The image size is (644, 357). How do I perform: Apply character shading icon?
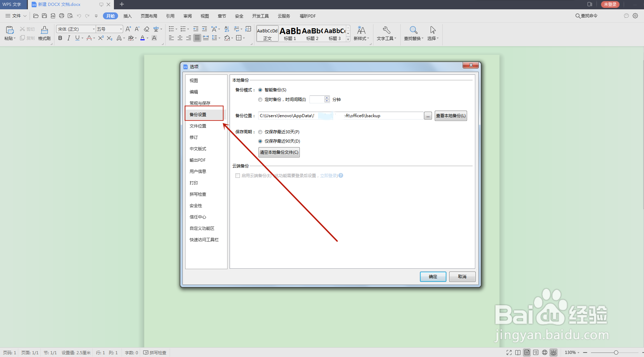point(154,38)
